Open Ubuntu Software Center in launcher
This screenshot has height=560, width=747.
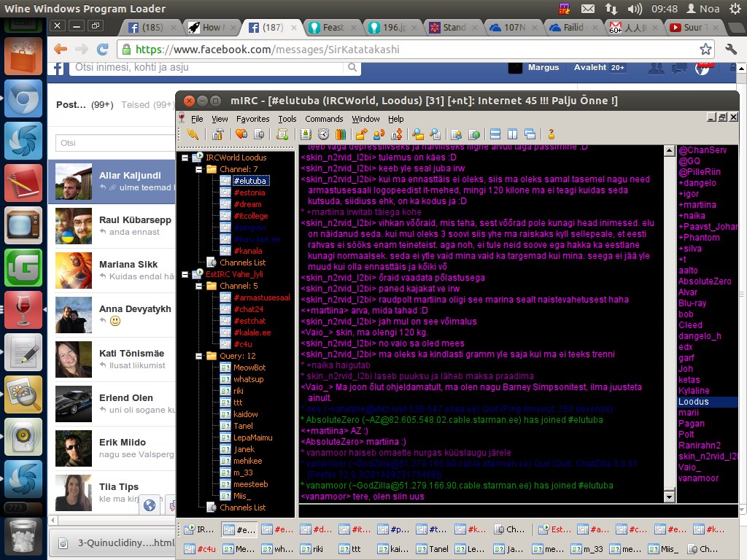23,57
